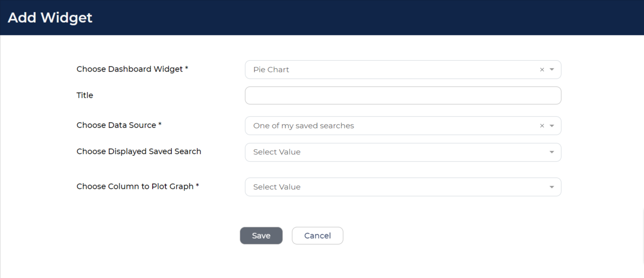Click the Choose Dashboard Widget label
The width and height of the screenshot is (644, 278).
click(132, 69)
